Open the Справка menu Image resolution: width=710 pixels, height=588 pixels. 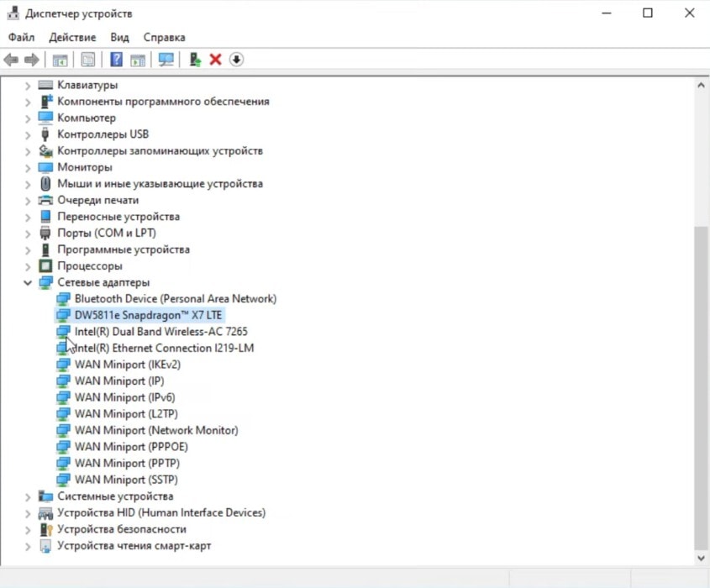(164, 38)
